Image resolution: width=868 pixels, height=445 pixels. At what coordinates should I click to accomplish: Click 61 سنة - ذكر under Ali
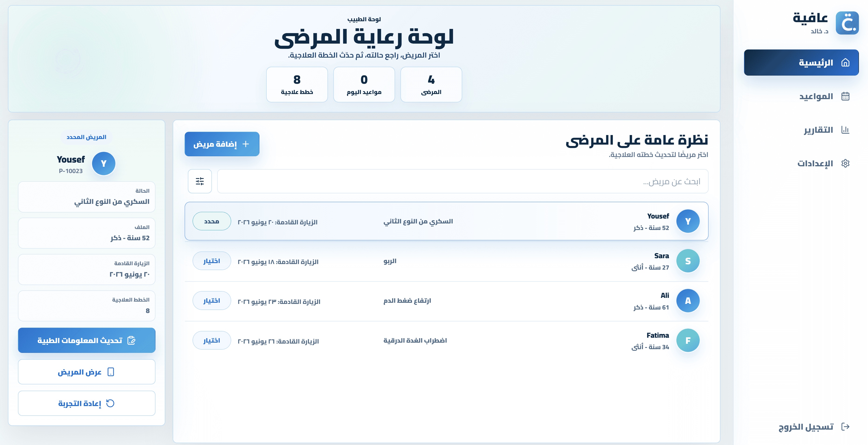pyautogui.click(x=651, y=307)
